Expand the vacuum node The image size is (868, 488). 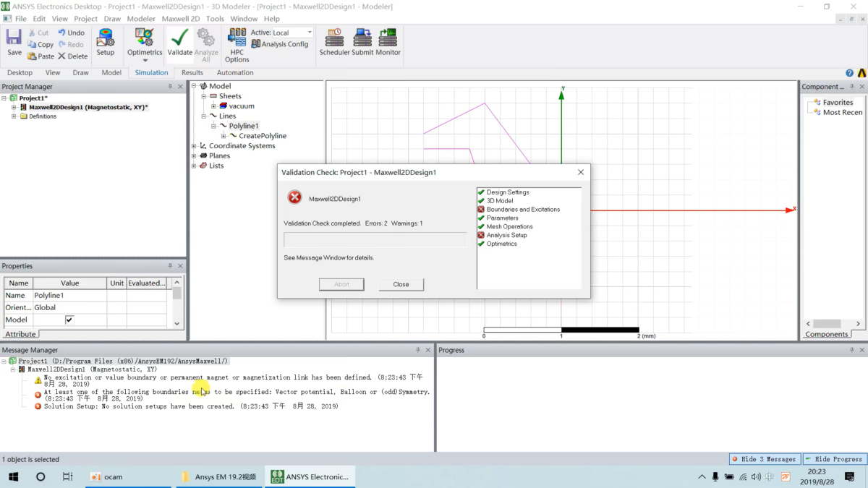pos(213,106)
